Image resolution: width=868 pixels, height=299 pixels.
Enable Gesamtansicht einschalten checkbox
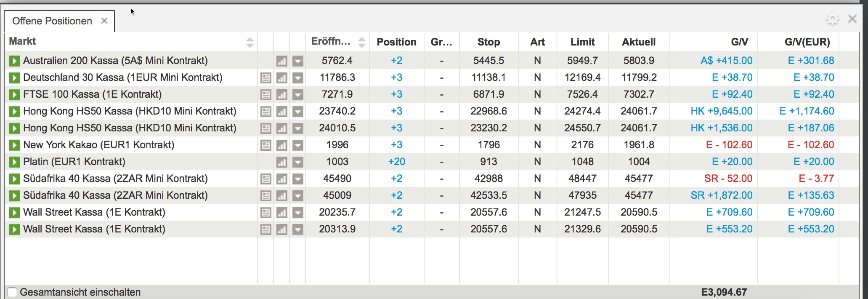tap(12, 292)
